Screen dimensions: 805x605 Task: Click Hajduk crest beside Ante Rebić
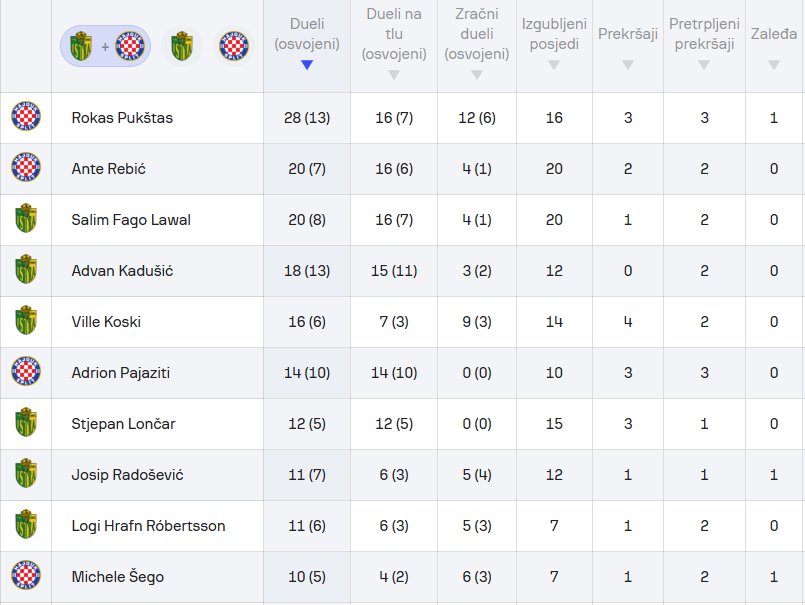pos(26,169)
